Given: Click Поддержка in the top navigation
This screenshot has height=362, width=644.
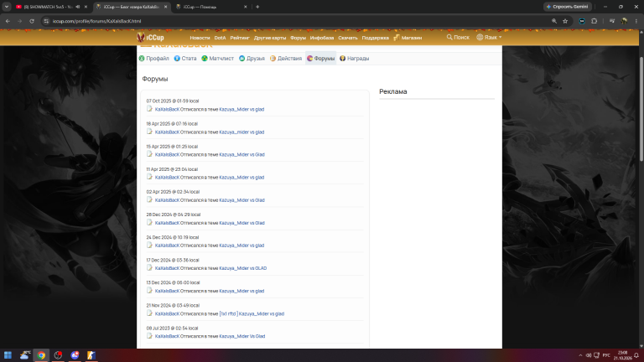Looking at the screenshot, I should [x=375, y=38].
